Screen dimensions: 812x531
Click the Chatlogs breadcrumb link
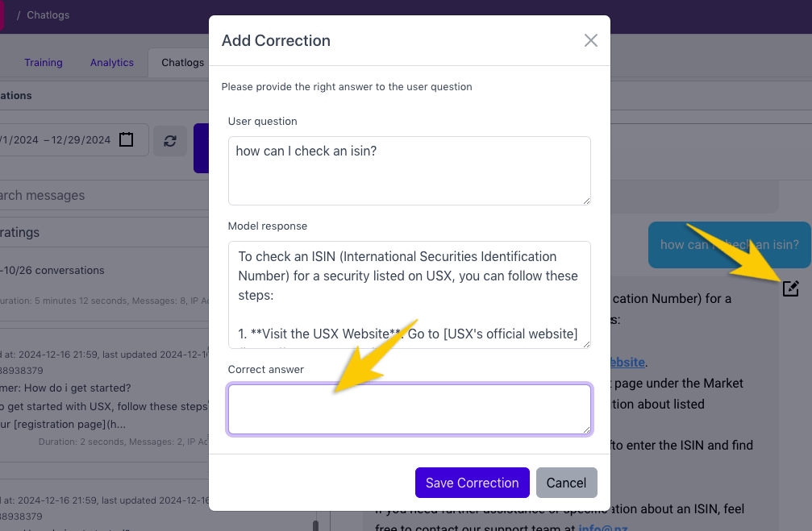pos(48,15)
